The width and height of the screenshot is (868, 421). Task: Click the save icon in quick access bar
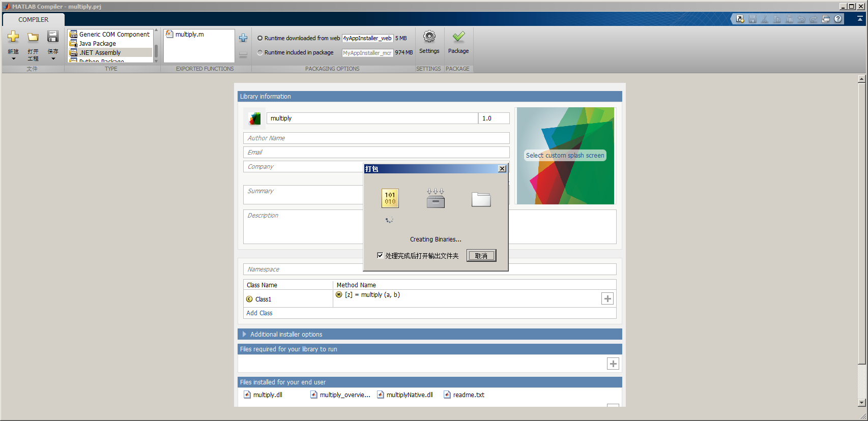(x=753, y=19)
